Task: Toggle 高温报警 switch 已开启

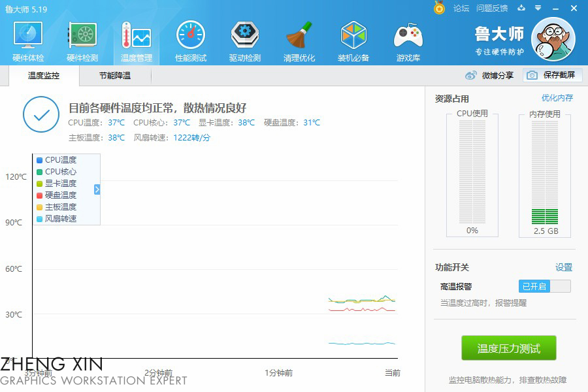Action: coord(545,286)
